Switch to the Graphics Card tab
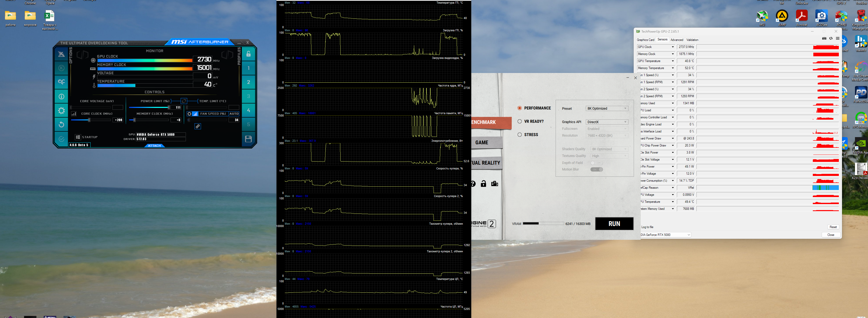 [645, 40]
